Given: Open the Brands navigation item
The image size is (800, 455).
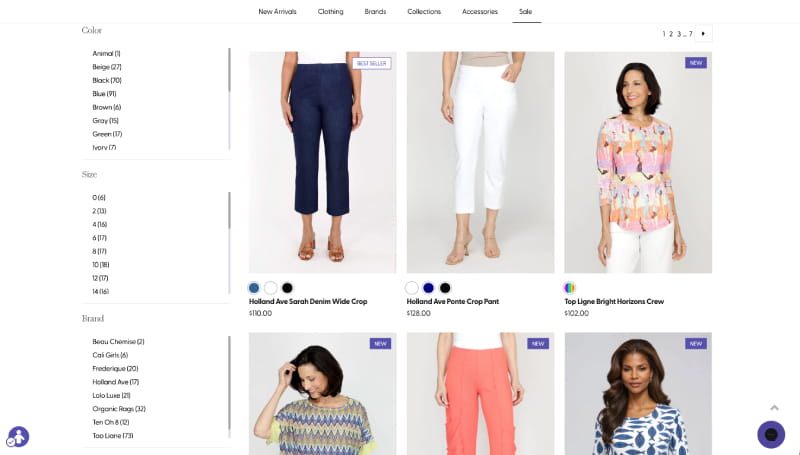Looking at the screenshot, I should tap(375, 11).
